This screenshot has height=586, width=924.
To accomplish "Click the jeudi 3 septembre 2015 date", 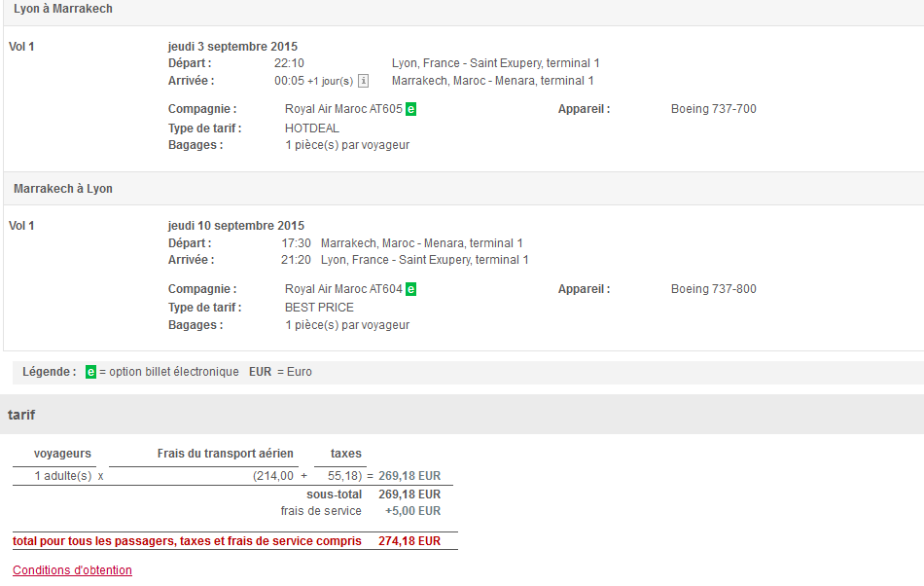I will [x=232, y=47].
